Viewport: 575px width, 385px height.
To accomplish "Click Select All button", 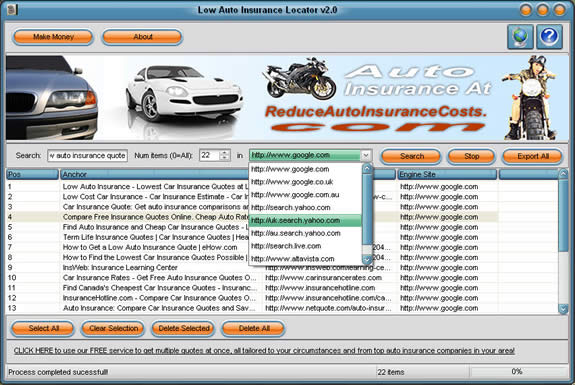I will click(x=43, y=329).
